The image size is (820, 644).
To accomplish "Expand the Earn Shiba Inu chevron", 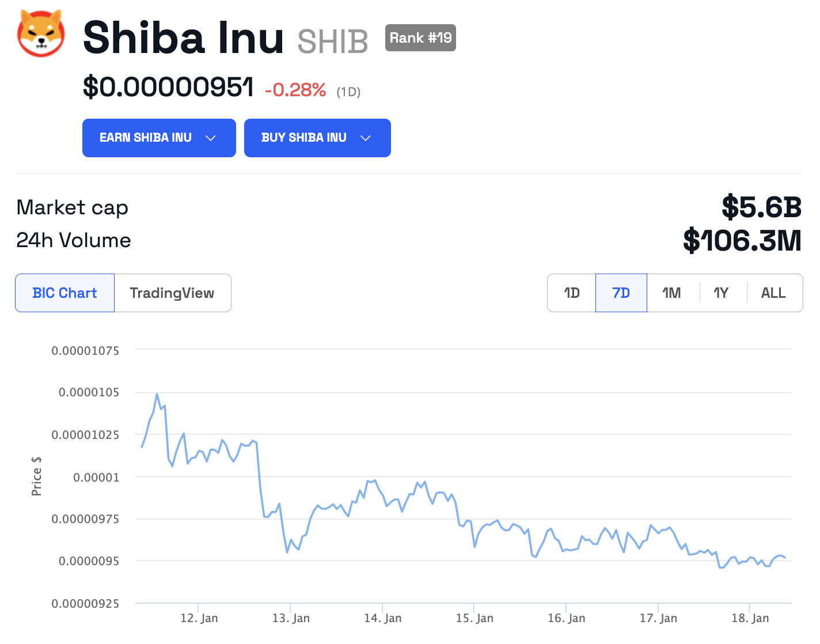I will click(211, 138).
